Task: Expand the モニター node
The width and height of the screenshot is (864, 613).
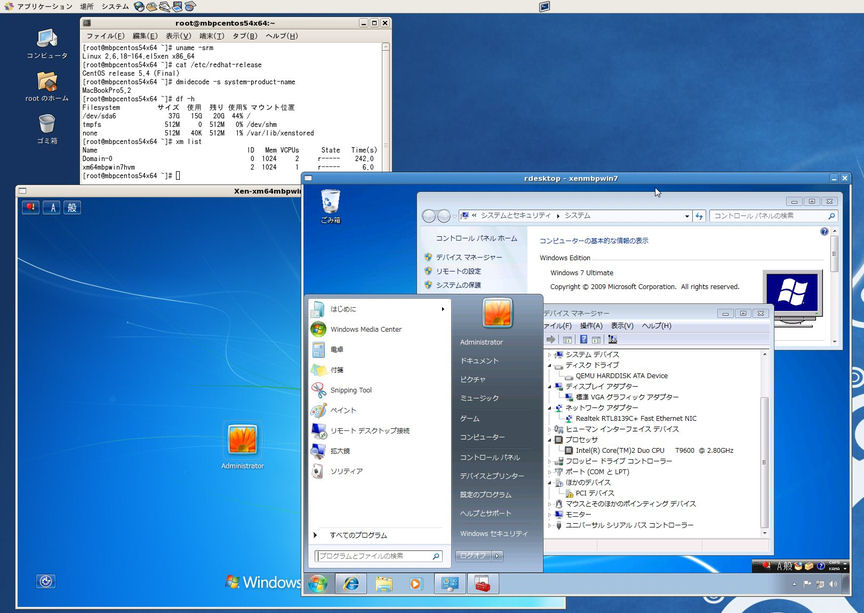Action: pos(549,514)
